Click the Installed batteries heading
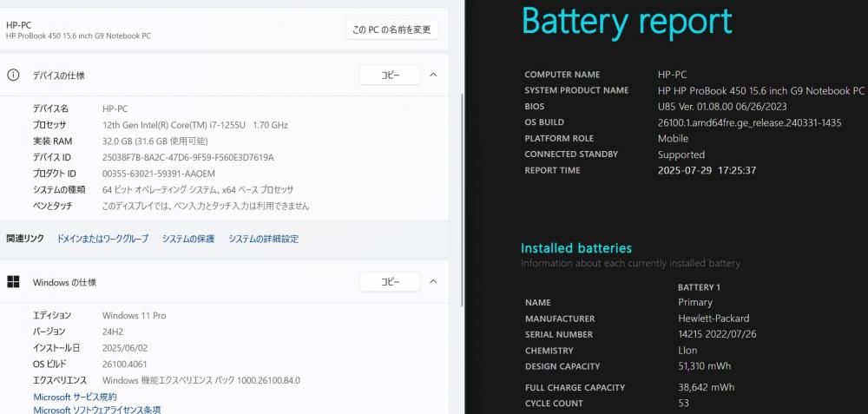The width and height of the screenshot is (868, 414). point(575,248)
